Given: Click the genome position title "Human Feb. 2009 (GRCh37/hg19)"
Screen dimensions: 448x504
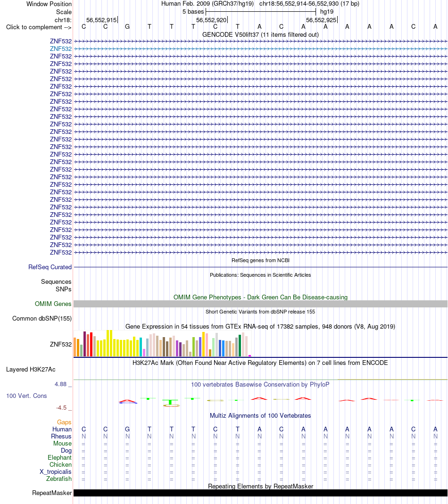Looking at the screenshot, I should coord(207,3).
